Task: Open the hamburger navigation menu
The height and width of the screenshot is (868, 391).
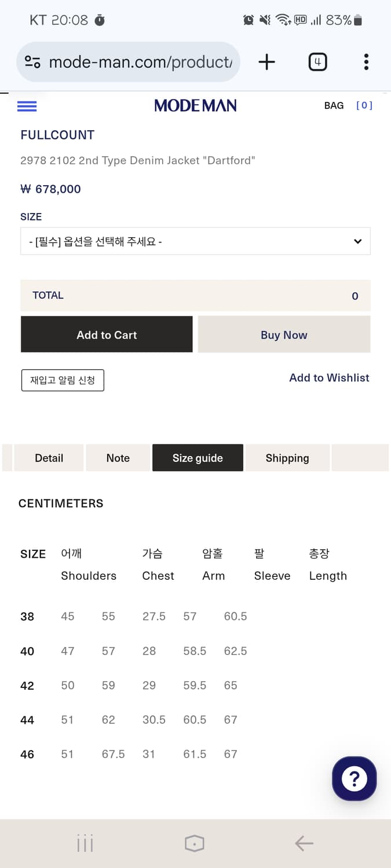Action: tap(27, 106)
